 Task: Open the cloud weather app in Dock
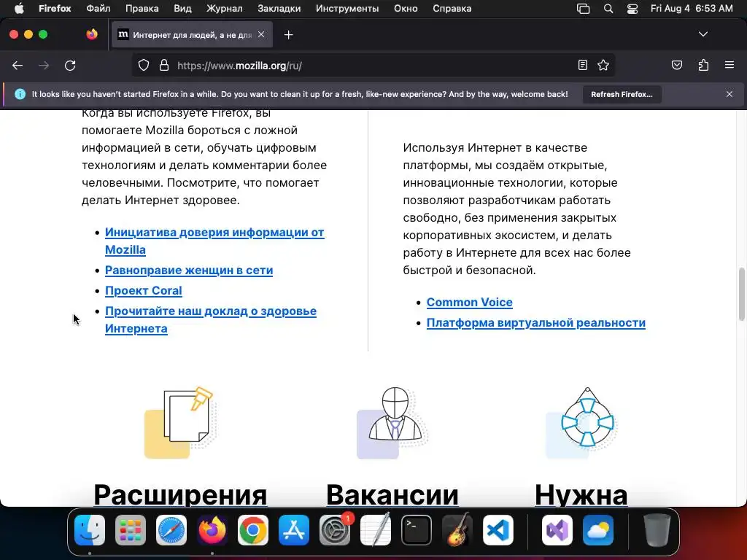pyautogui.click(x=598, y=530)
